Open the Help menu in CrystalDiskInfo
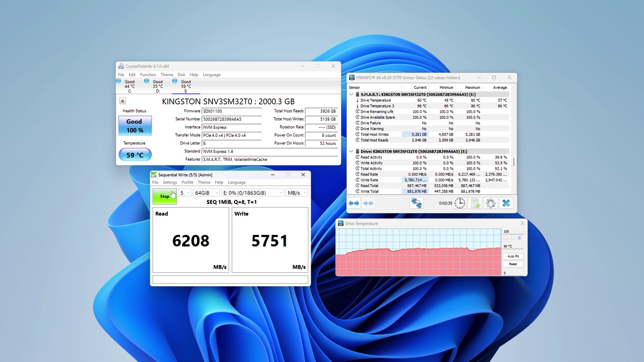Image resolution: width=644 pixels, height=362 pixels. pos(194,75)
